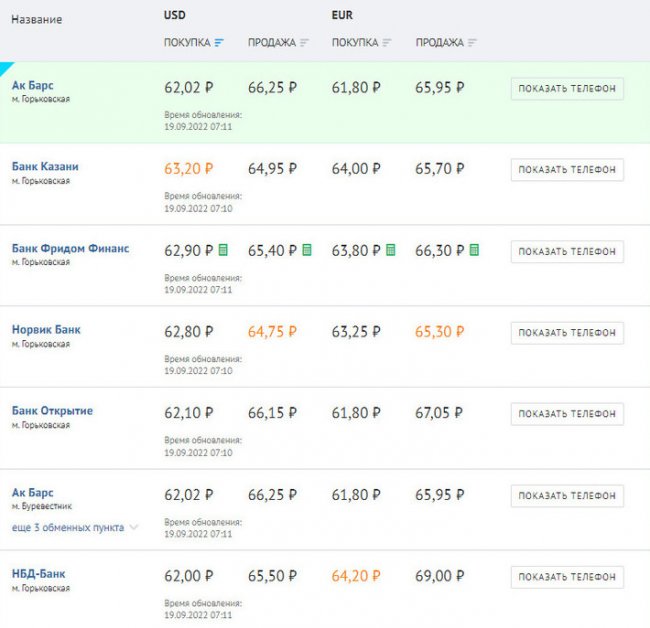Screen dimensions: 650x628
Task: Open Банк Казани details link
Action: click(45, 166)
